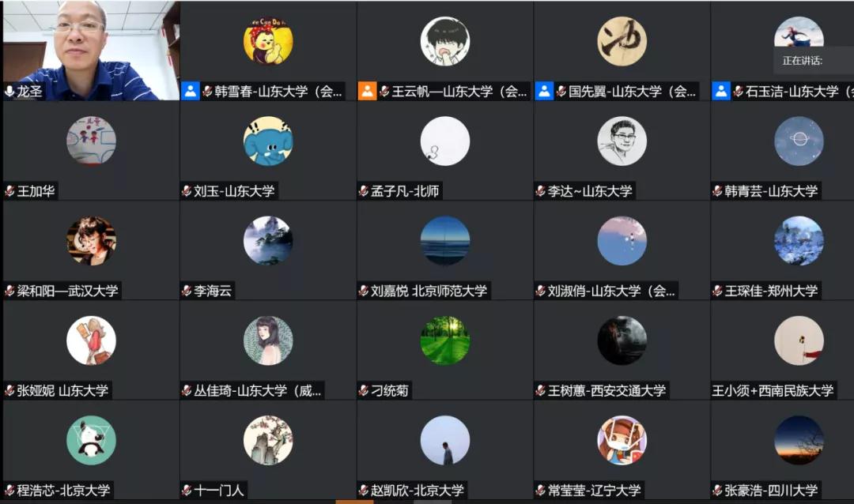Click the blue person badge beside 国先翼-山东大学
Screen dimensions: 854x504
(544, 91)
